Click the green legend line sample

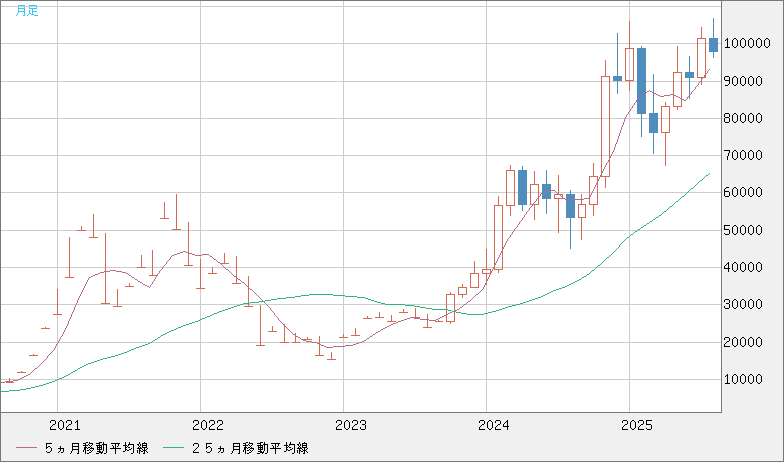pos(173,448)
